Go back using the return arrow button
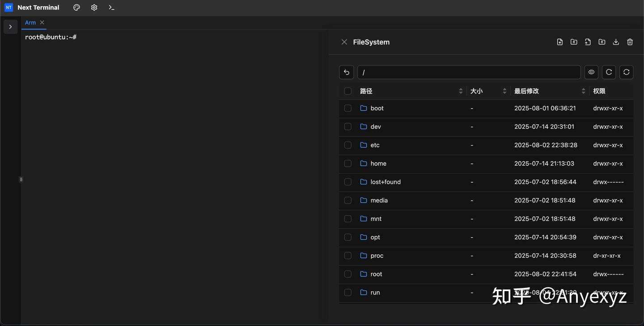644x326 pixels. (x=347, y=72)
